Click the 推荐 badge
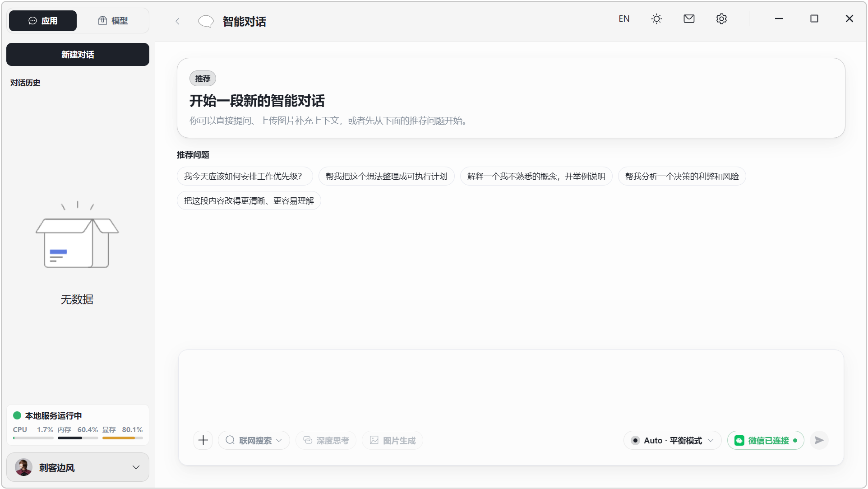Viewport: 868px width, 489px height. click(x=203, y=79)
